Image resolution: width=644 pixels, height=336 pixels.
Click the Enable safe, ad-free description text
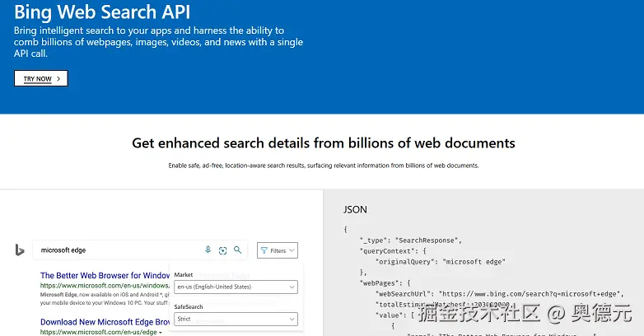[x=323, y=166]
